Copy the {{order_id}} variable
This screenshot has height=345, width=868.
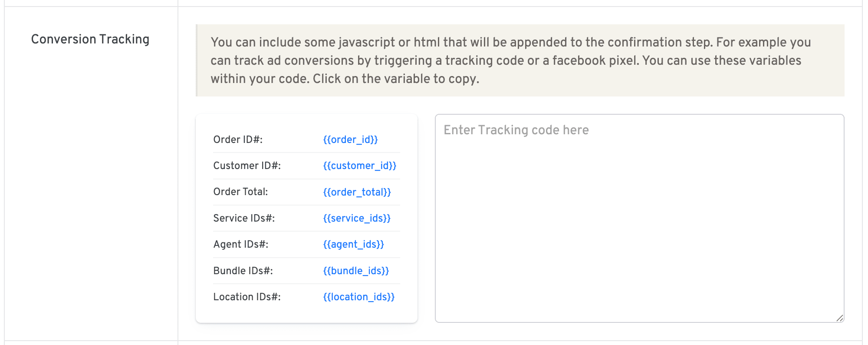(350, 139)
